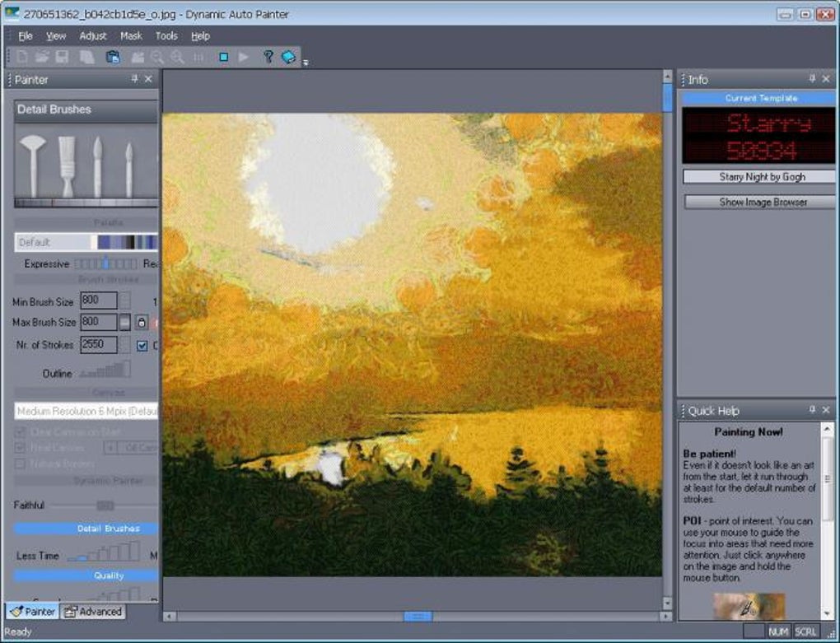Open the toolbar options overflow arrow

click(x=306, y=63)
